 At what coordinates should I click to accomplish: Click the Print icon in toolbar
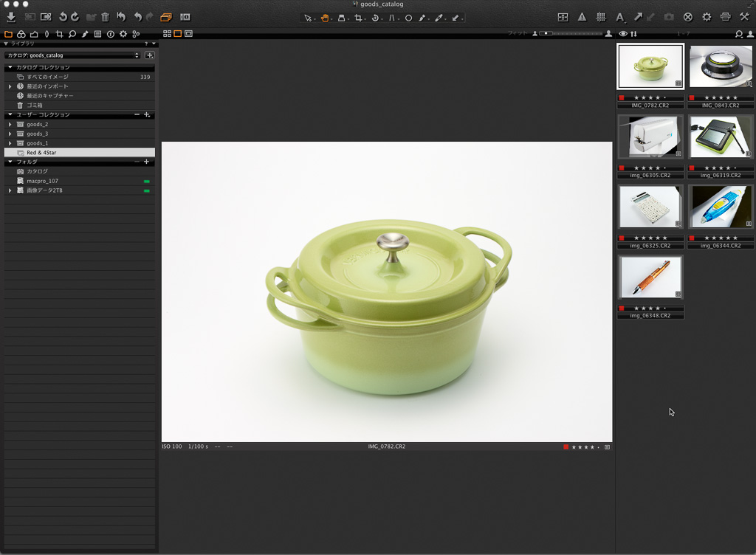click(x=725, y=16)
